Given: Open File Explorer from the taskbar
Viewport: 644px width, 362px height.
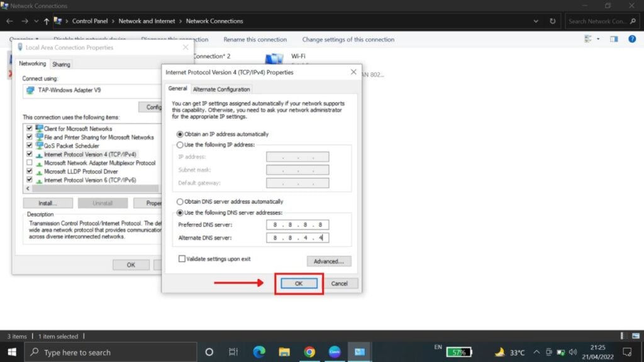Looking at the screenshot, I should point(284,352).
